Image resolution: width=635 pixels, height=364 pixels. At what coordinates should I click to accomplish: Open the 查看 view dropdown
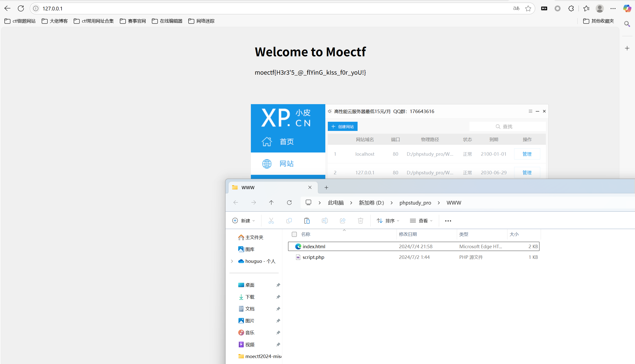(x=421, y=221)
